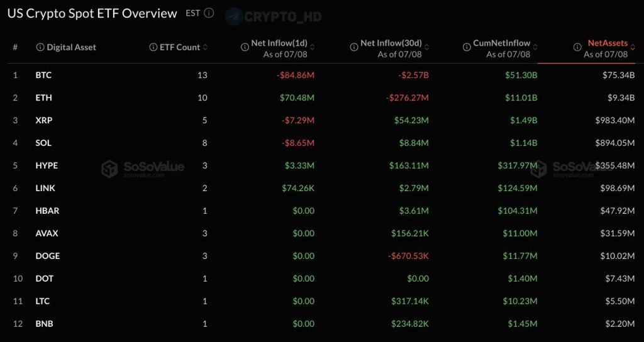Sort by CumNetInflow using its arrows
Image resolution: width=644 pixels, height=342 pixels.
point(535,47)
